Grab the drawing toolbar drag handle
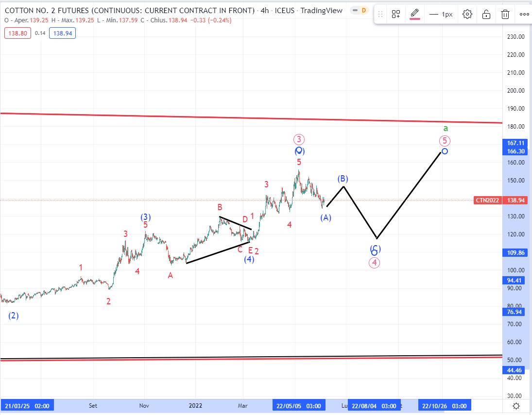 pos(381,14)
